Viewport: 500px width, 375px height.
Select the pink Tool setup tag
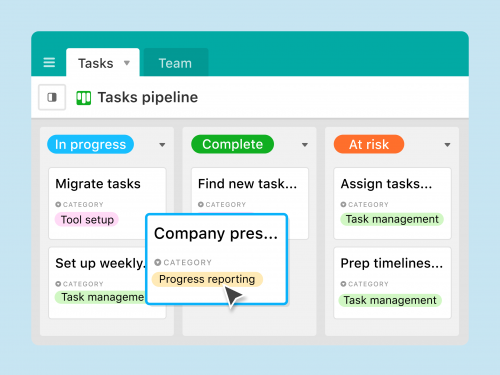click(x=87, y=220)
